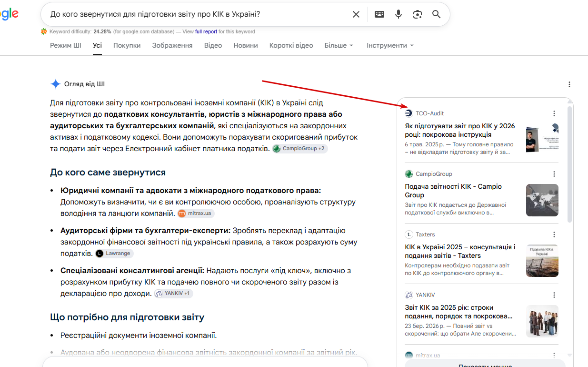
Task: Click the sources panel vertical scrollbar
Action: pyautogui.click(x=569, y=164)
